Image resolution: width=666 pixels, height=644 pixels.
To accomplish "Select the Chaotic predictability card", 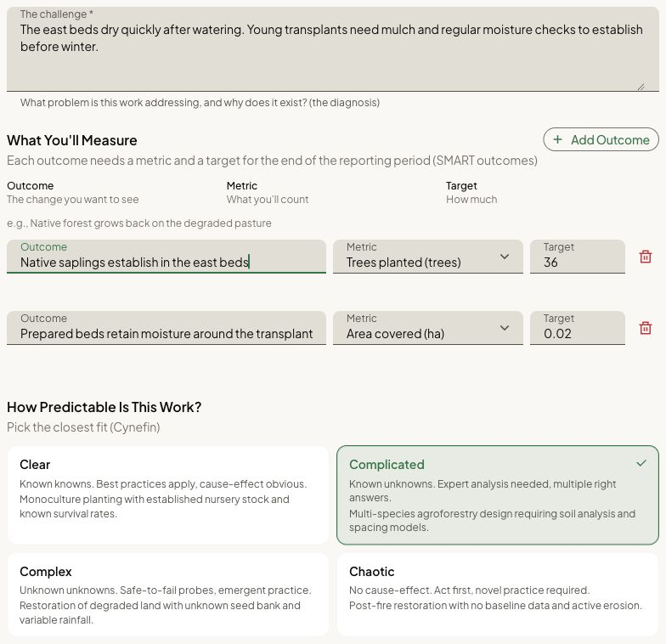I will point(498,595).
